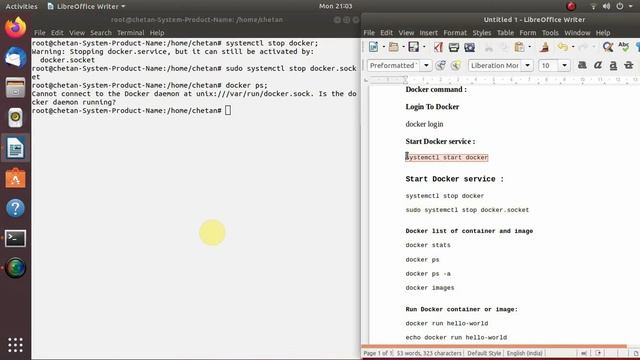Click in the font size field showing 10
Screen dimensions: 640x360
pyautogui.click(x=549, y=65)
